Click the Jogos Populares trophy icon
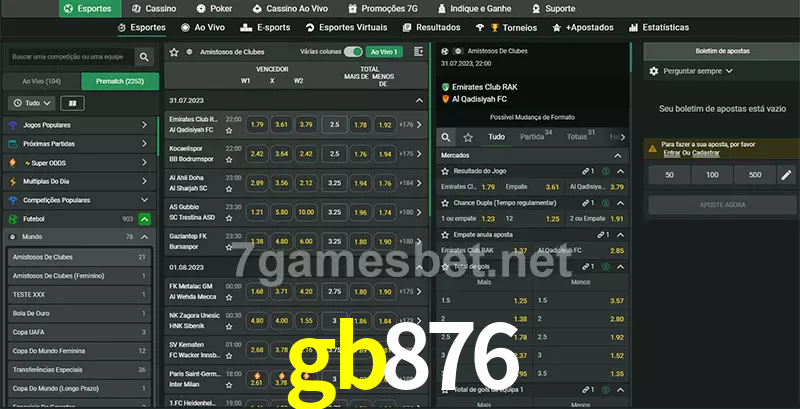The width and height of the screenshot is (800, 409). coord(13,125)
